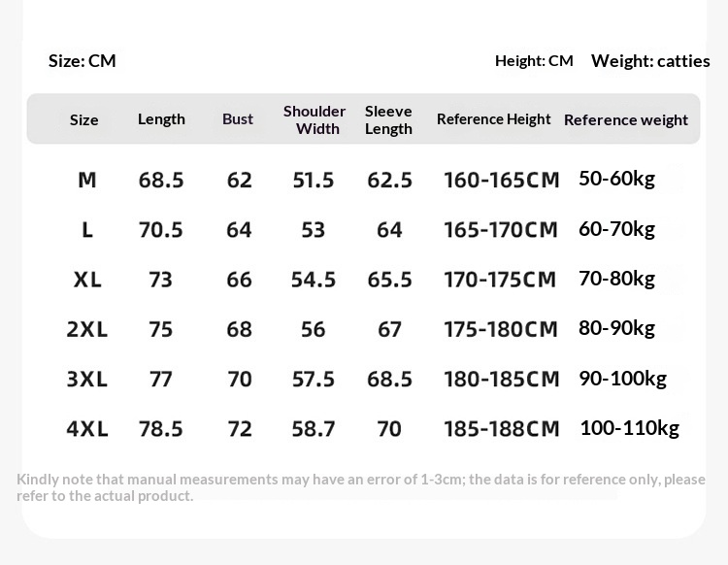Select the Shoulder Width column header
The width and height of the screenshot is (728, 565).
tap(314, 119)
